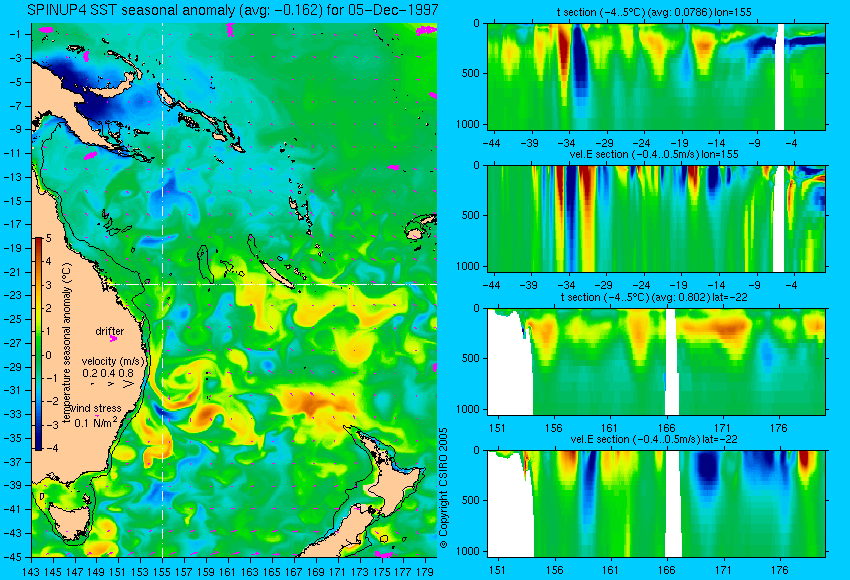Click the temperature section plot for lat=-22
Viewport: 850px width, 580px height.
656,362
